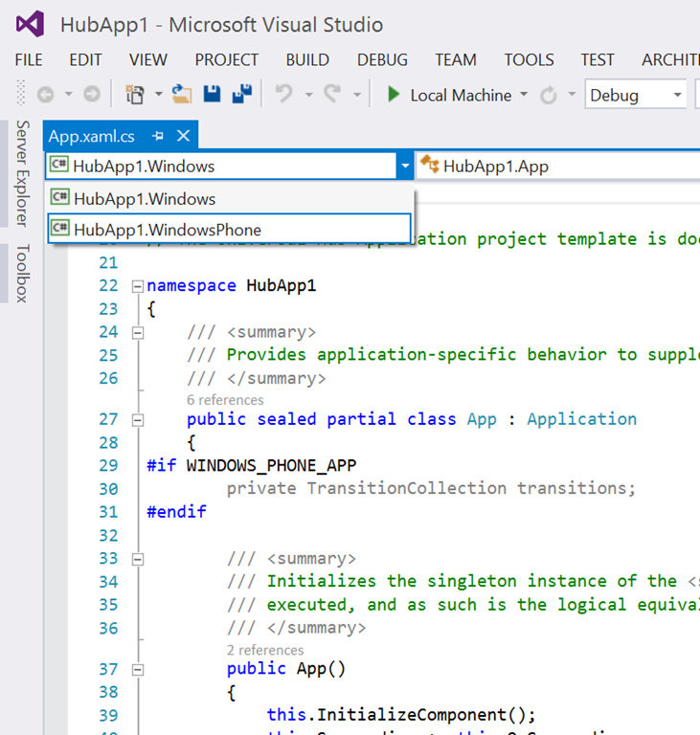700x735 pixels.
Task: Expand the Local Machine target dropdown arrow
Action: click(524, 94)
